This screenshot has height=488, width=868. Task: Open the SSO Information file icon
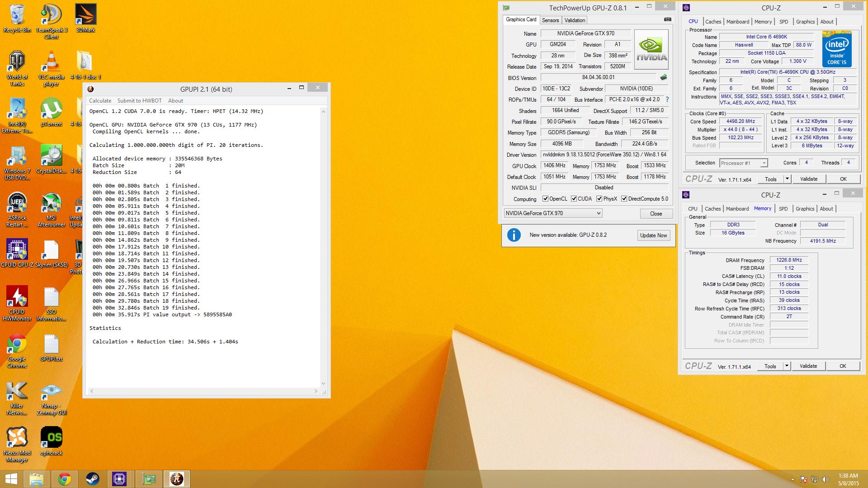(x=51, y=304)
